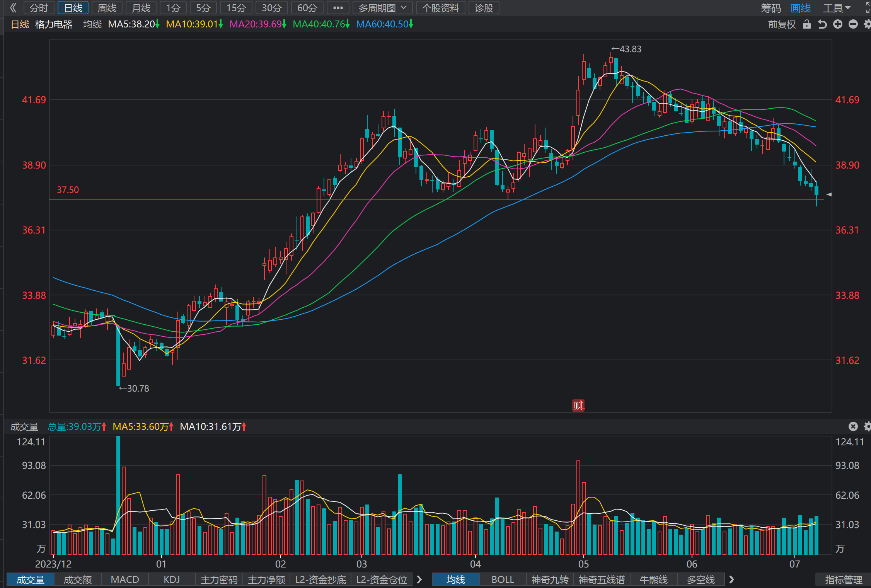Select the 主力密码 indicator
The image size is (871, 588).
point(219,579)
